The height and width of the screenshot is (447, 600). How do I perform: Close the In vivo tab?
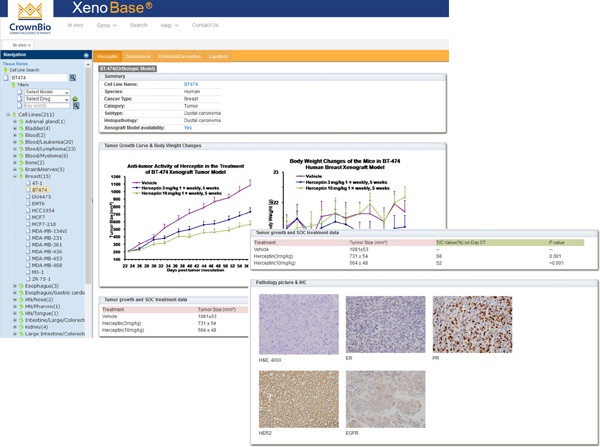pos(30,45)
